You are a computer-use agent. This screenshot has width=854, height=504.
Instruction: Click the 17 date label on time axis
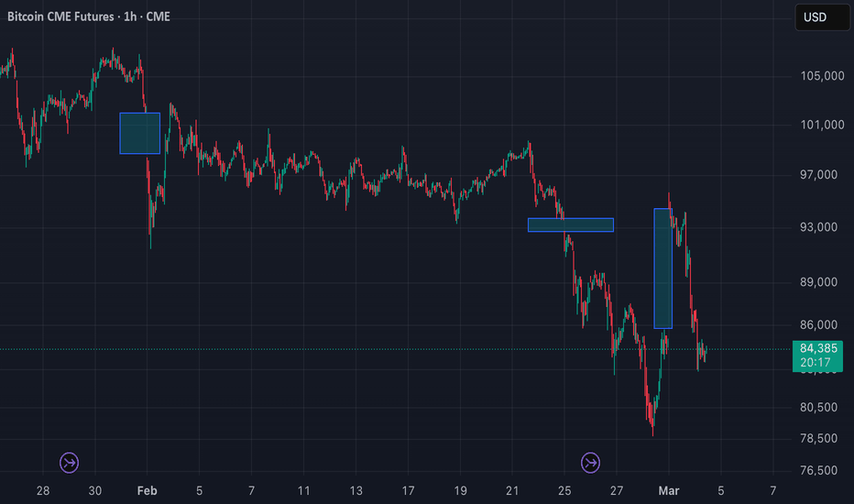tap(408, 491)
